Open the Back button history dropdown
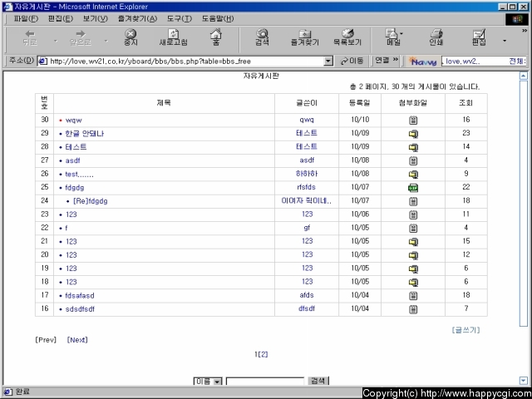The image size is (532, 399). [x=56, y=41]
